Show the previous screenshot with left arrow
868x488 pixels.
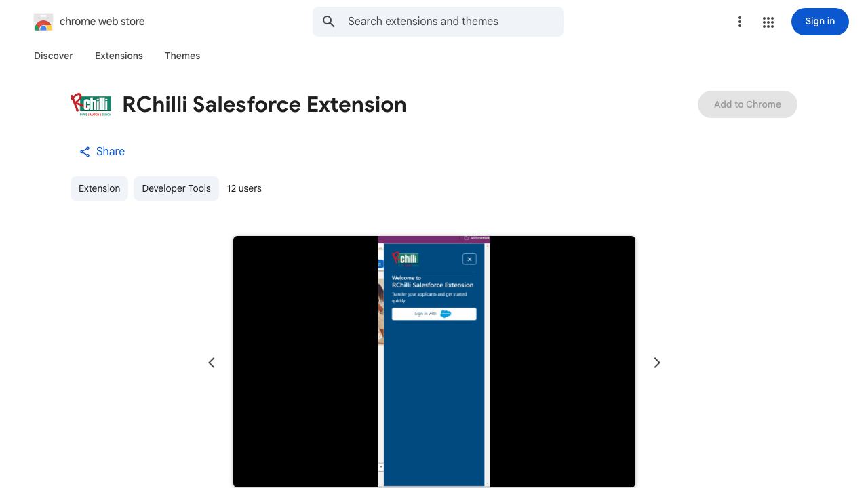pyautogui.click(x=212, y=363)
